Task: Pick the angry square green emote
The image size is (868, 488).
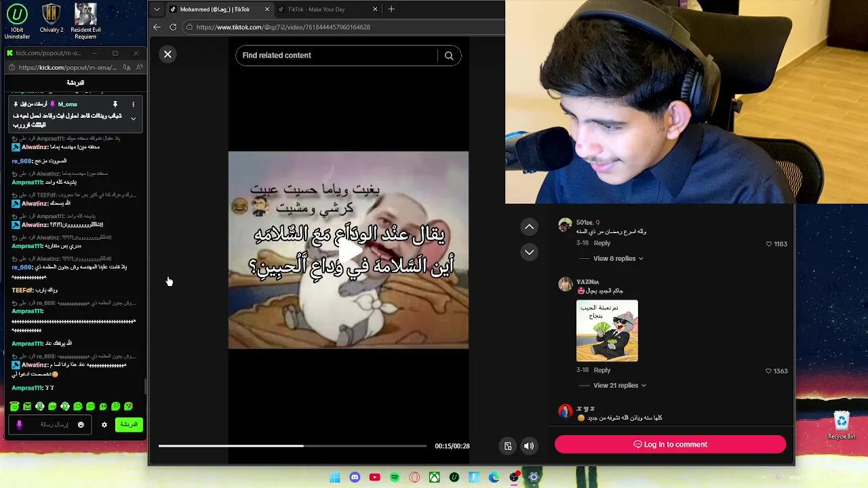Action: (27, 406)
